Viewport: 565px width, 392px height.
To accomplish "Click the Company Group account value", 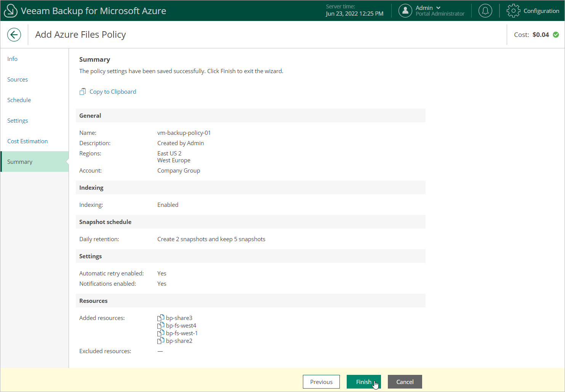I will click(x=179, y=170).
